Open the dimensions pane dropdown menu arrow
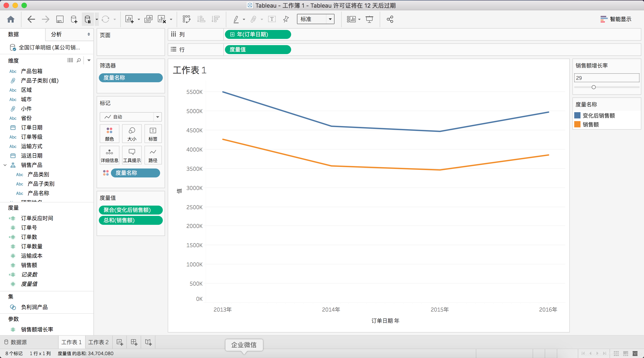Image resolution: width=644 pixels, height=358 pixels. coord(89,60)
